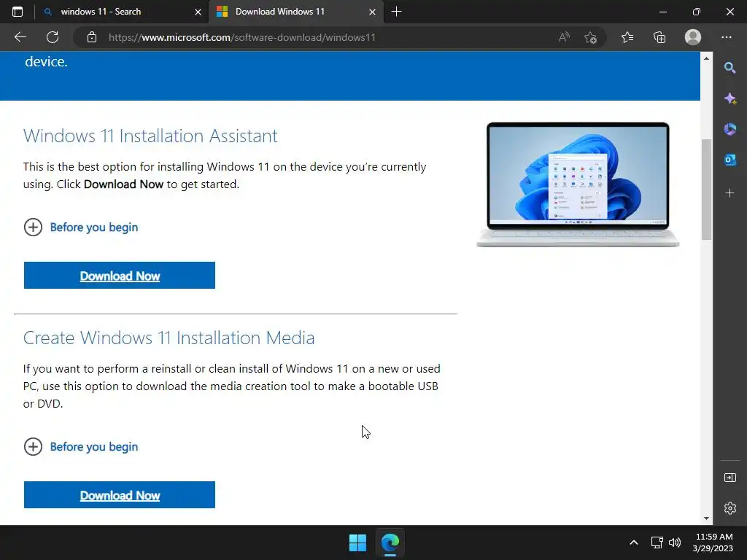Open the user profile menu

click(x=693, y=37)
